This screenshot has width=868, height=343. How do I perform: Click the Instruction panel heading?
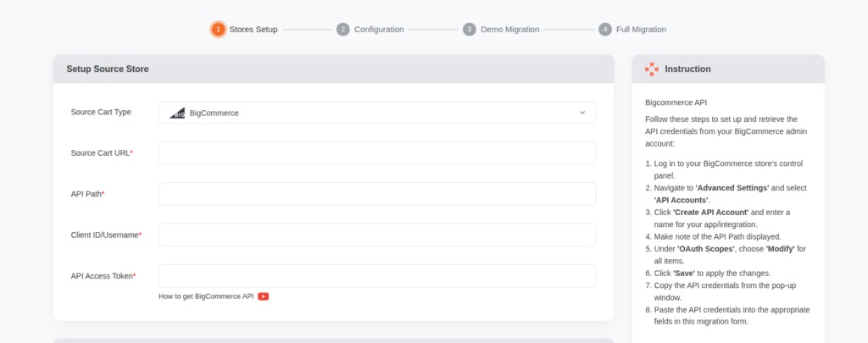687,69
